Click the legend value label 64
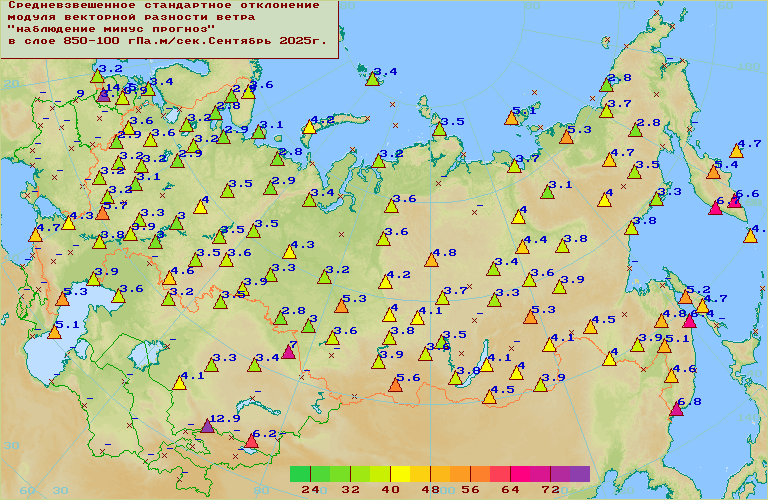Screen dimensions: 768x500 [510, 490]
